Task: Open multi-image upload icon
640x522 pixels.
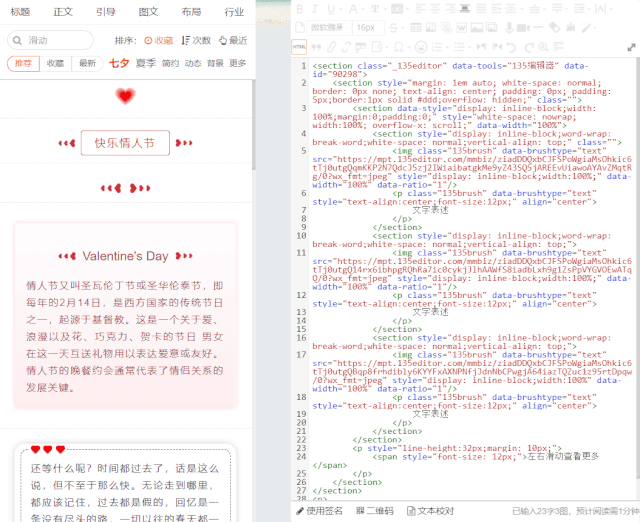Action: pyautogui.click(x=491, y=27)
